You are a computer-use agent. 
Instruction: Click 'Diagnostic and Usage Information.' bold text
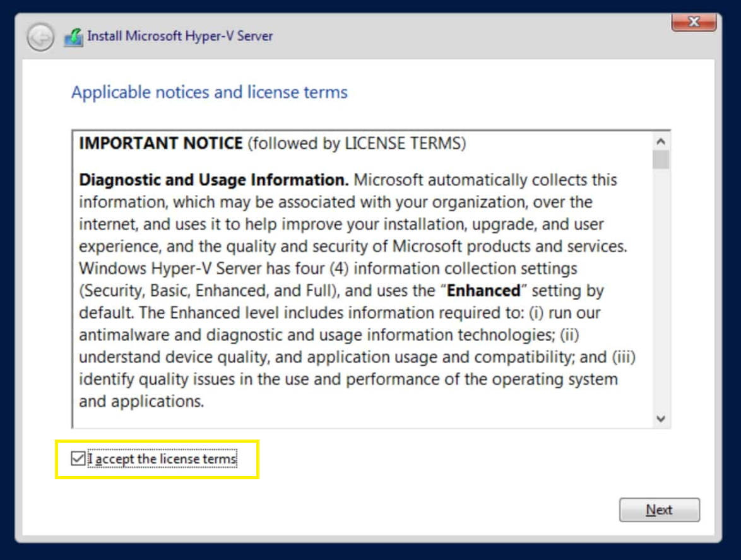[x=213, y=180]
